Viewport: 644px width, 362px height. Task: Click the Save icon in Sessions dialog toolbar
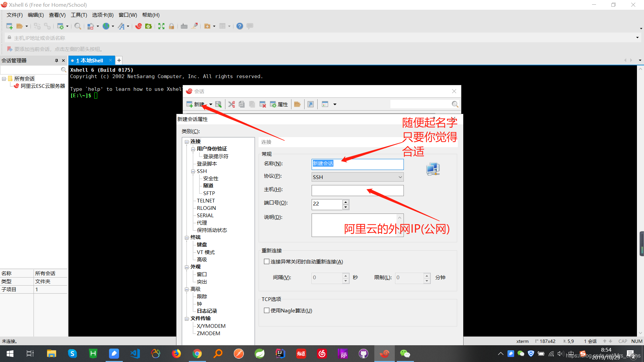click(218, 104)
